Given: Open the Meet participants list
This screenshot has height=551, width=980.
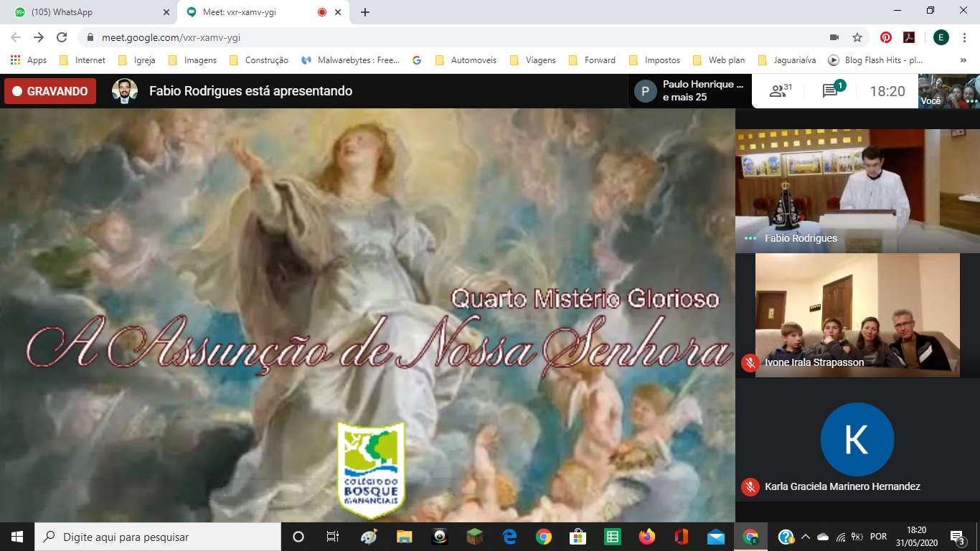Looking at the screenshot, I should [781, 91].
